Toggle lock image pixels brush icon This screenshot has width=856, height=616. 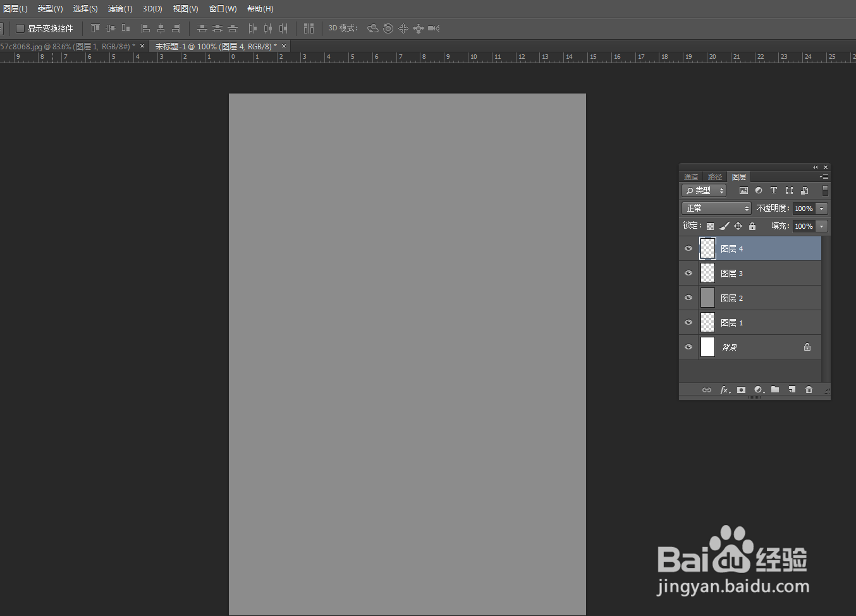(x=725, y=226)
